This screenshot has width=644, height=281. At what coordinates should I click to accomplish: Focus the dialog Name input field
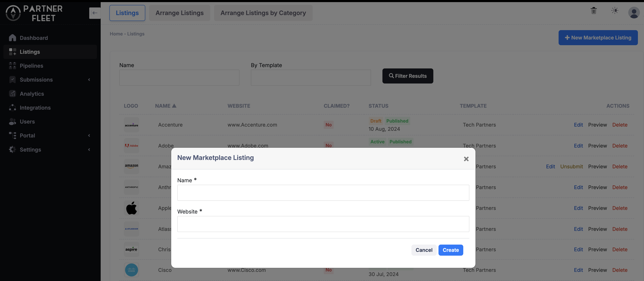[x=323, y=193]
